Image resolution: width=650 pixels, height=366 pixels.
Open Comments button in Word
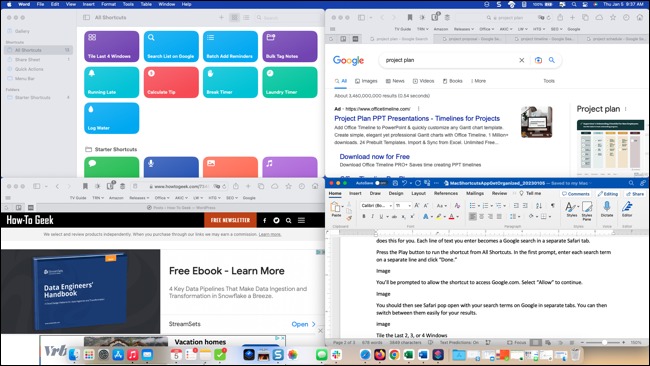tap(575, 194)
